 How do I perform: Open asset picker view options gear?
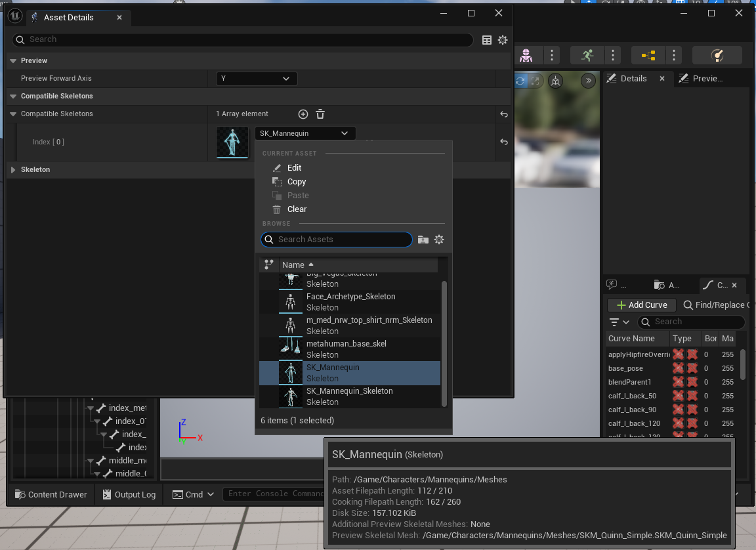tap(439, 240)
